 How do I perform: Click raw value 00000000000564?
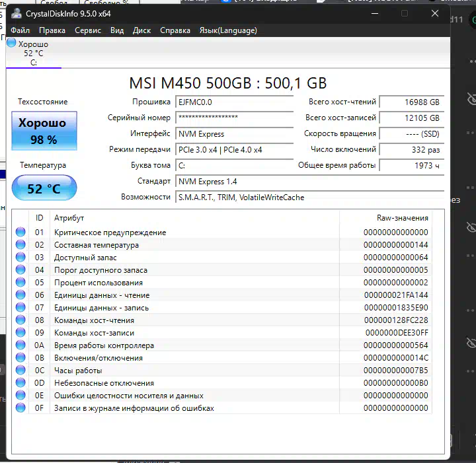(396, 345)
